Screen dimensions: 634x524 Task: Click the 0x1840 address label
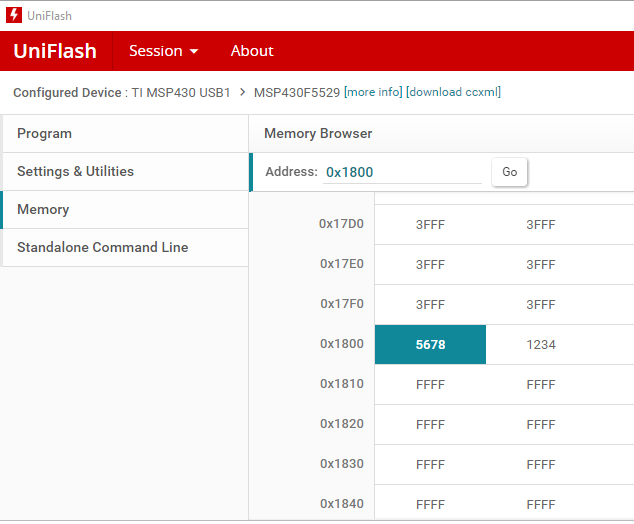point(342,504)
